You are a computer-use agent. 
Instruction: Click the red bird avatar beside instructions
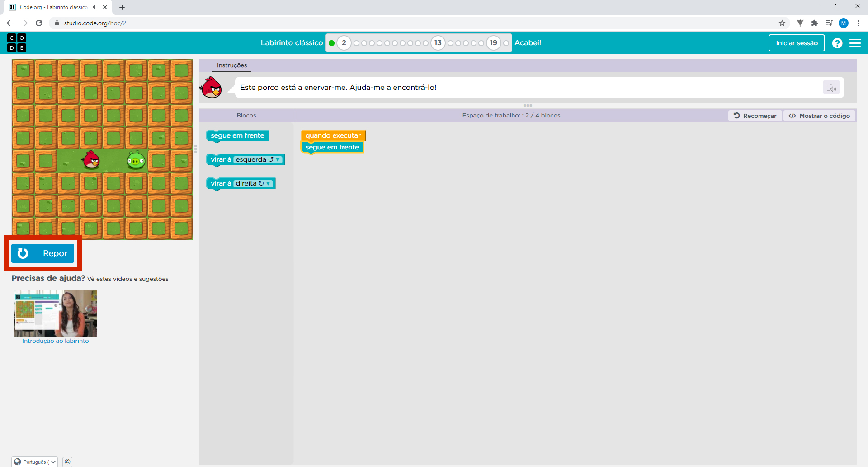tap(211, 88)
